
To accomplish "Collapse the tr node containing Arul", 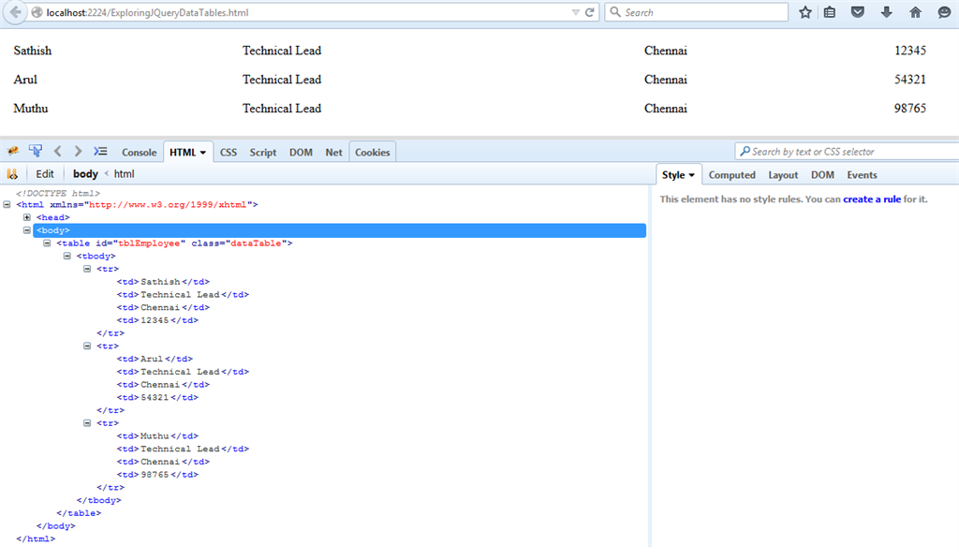I will coord(87,346).
